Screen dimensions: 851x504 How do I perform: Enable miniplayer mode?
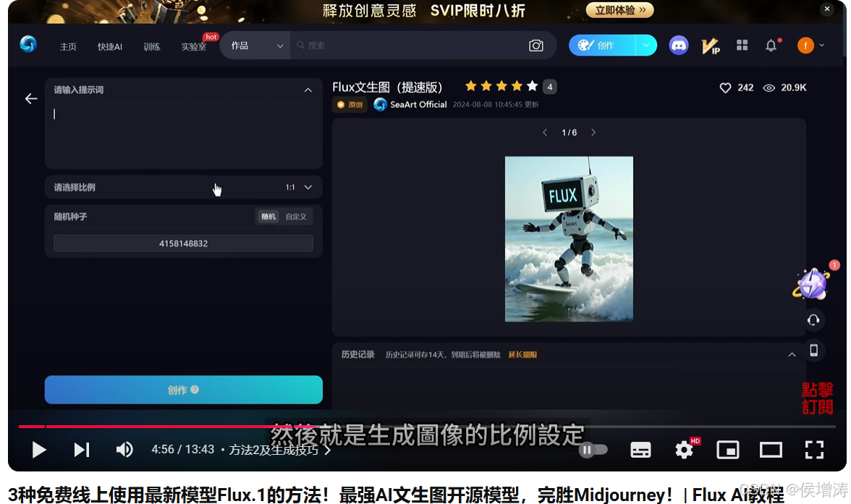[728, 450]
